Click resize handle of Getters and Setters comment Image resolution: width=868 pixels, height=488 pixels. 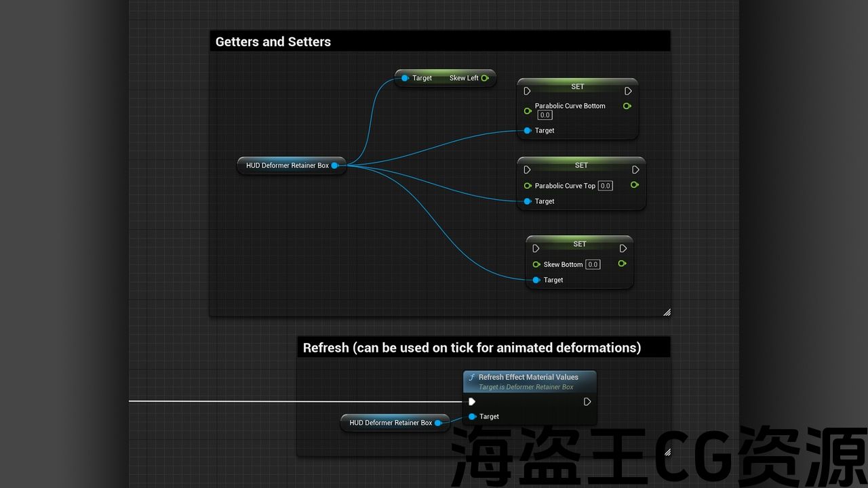click(667, 312)
